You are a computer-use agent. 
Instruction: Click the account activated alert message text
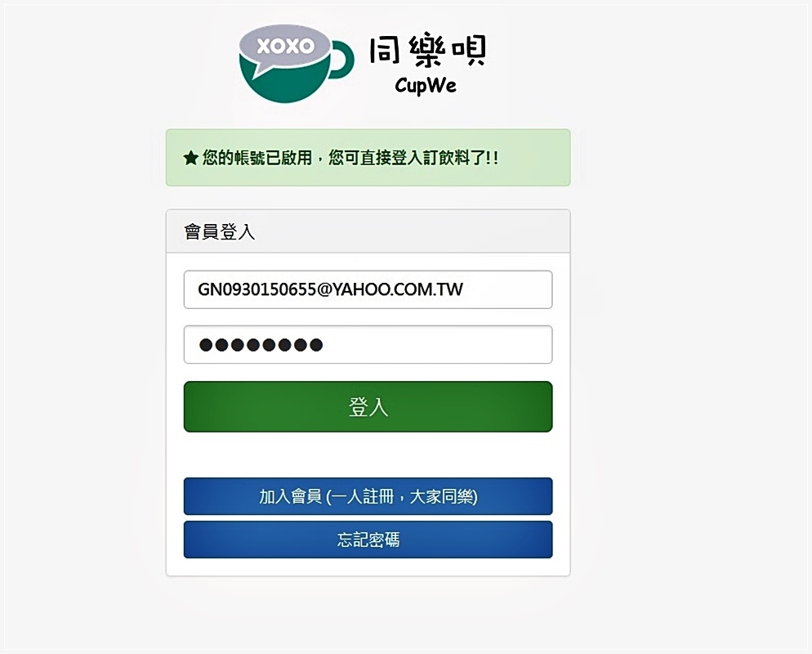point(350,158)
